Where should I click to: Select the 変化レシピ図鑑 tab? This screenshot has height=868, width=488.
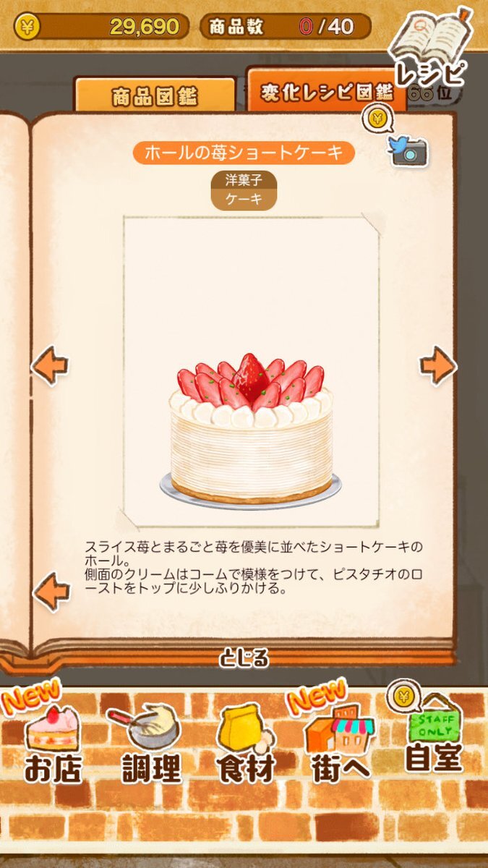tap(327, 92)
